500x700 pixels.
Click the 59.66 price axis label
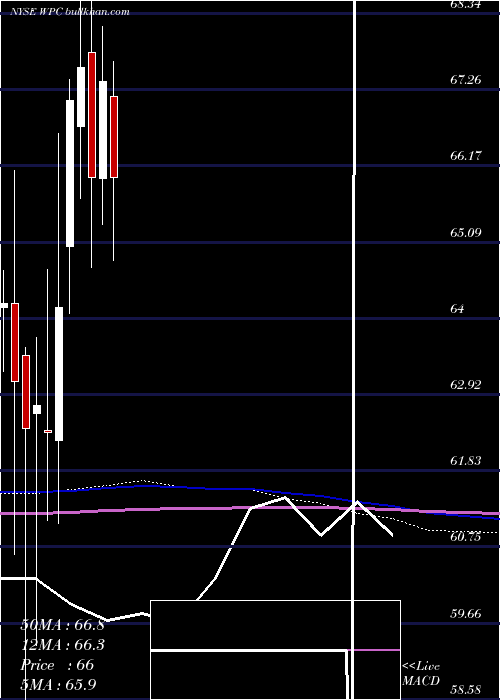(x=466, y=613)
